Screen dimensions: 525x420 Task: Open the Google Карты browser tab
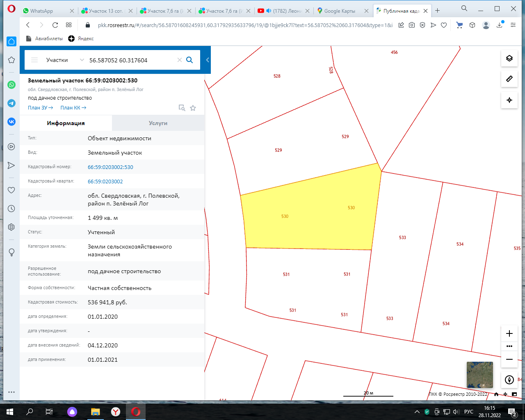click(x=339, y=11)
